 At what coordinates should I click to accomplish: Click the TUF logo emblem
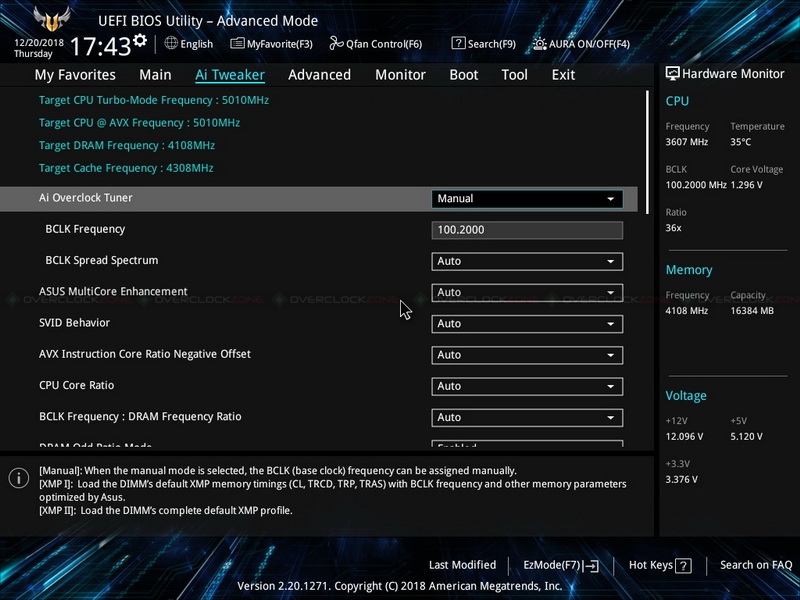click(52, 19)
